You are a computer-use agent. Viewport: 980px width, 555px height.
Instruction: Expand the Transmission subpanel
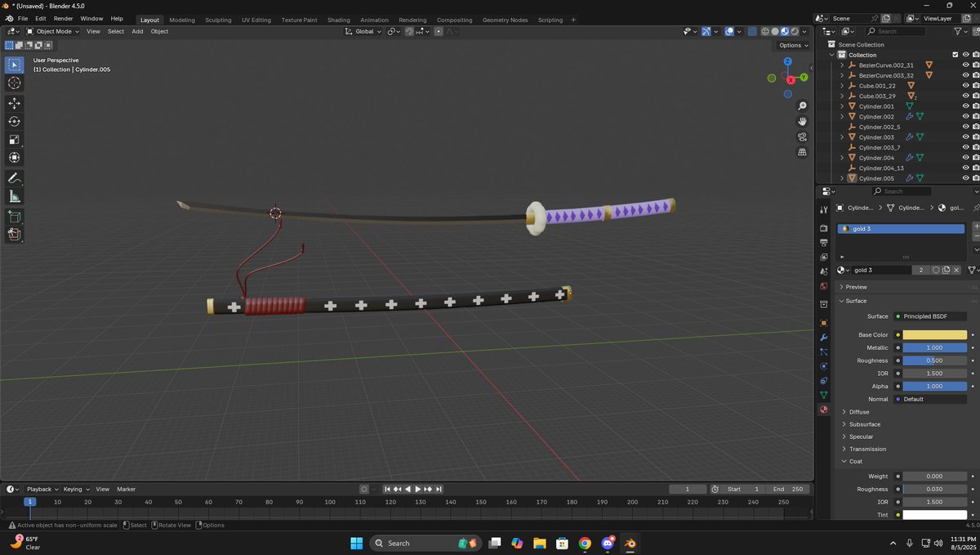coord(867,449)
